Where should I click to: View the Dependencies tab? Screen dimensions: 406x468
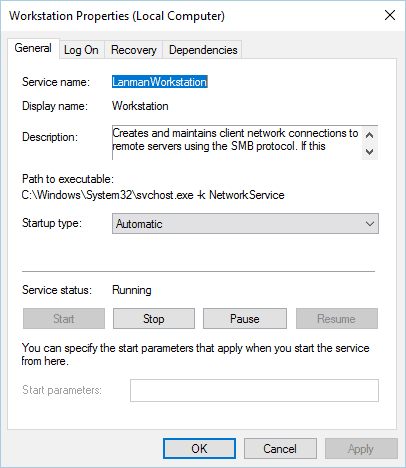click(x=203, y=50)
